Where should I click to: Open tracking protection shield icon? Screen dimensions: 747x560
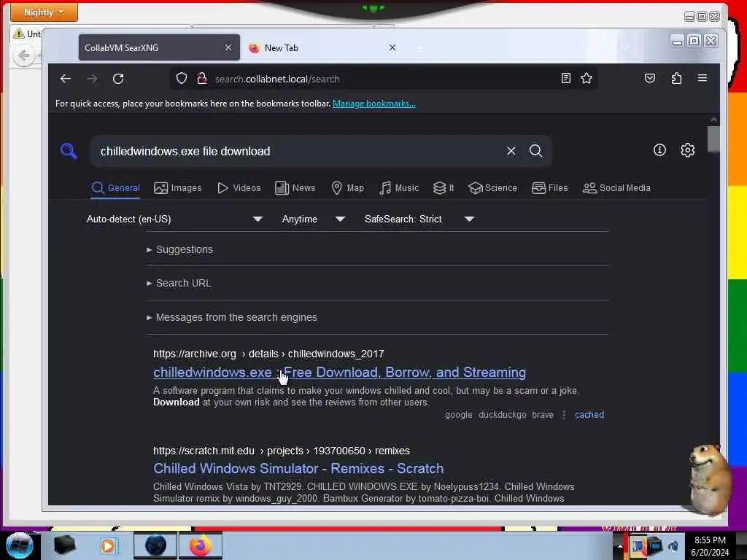pos(182,79)
